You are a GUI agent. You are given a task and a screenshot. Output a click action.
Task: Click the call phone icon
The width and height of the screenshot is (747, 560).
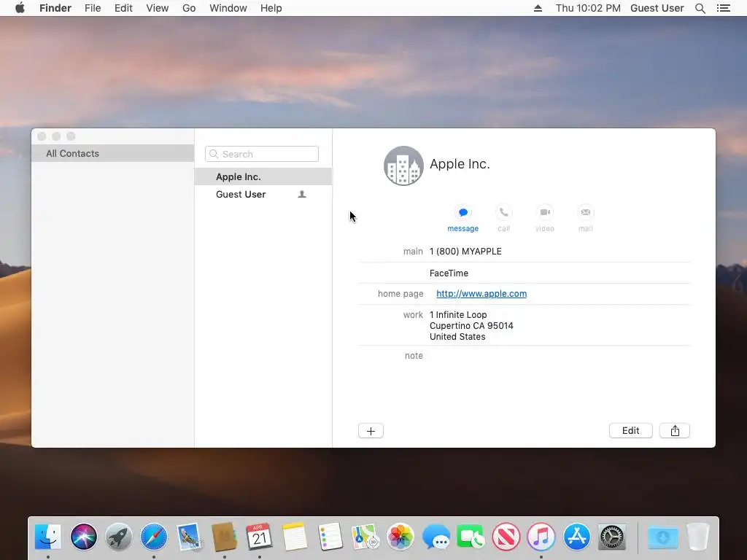coord(503,212)
